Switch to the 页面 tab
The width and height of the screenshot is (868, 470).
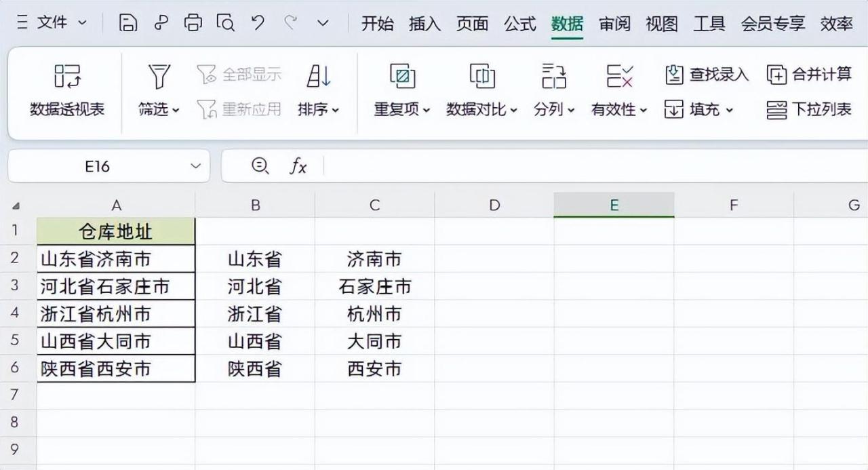click(473, 24)
